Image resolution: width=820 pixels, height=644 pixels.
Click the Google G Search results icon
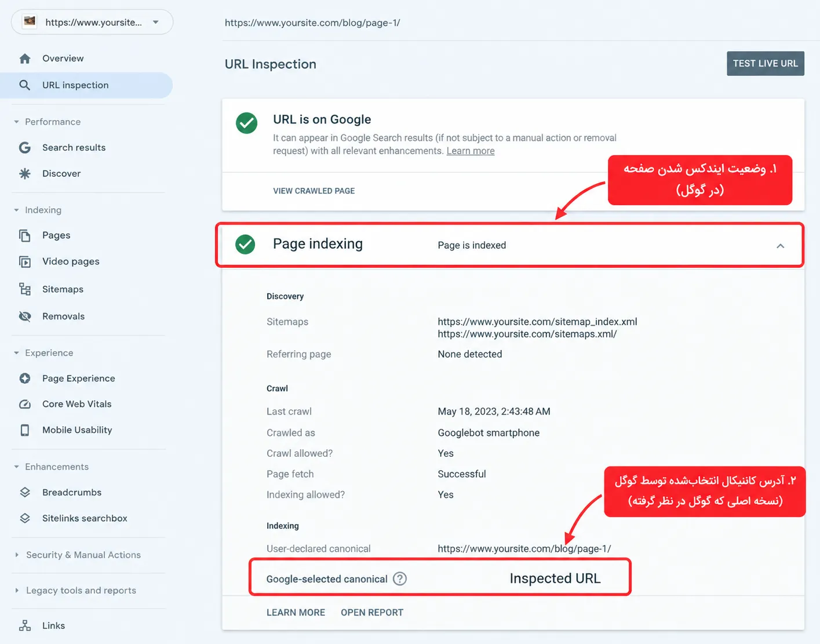[25, 148]
